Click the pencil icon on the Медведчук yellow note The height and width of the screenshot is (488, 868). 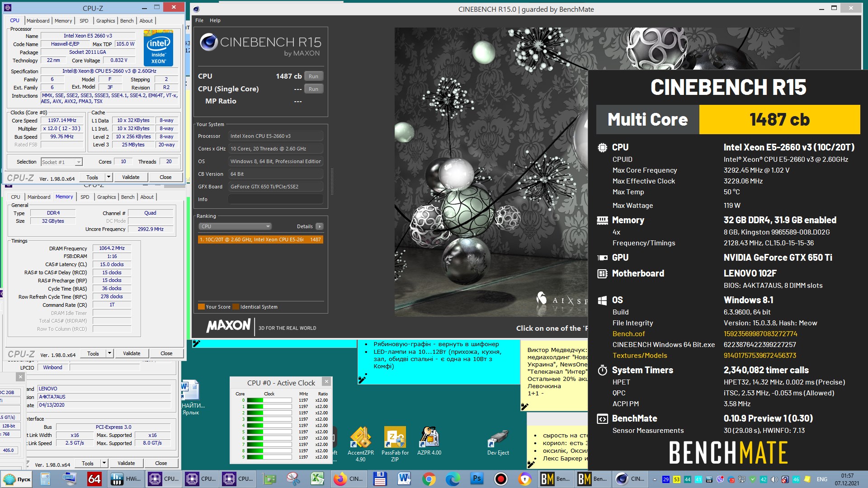tap(525, 406)
